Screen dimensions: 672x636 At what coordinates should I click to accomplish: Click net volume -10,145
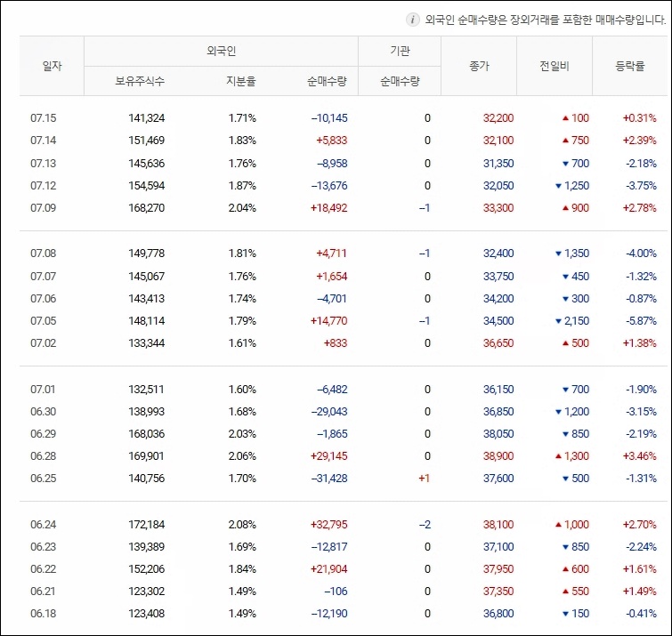[x=329, y=118]
